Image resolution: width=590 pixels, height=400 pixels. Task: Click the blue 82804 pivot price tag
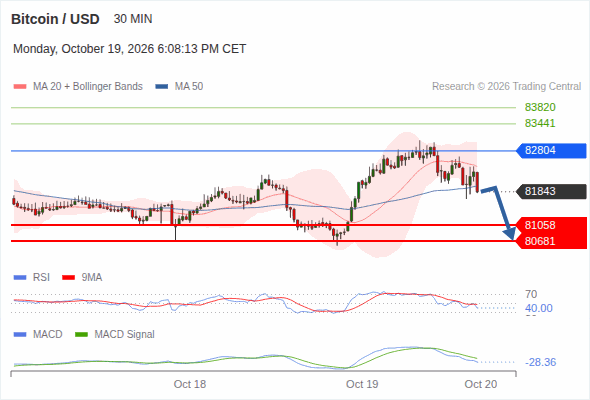click(x=551, y=151)
